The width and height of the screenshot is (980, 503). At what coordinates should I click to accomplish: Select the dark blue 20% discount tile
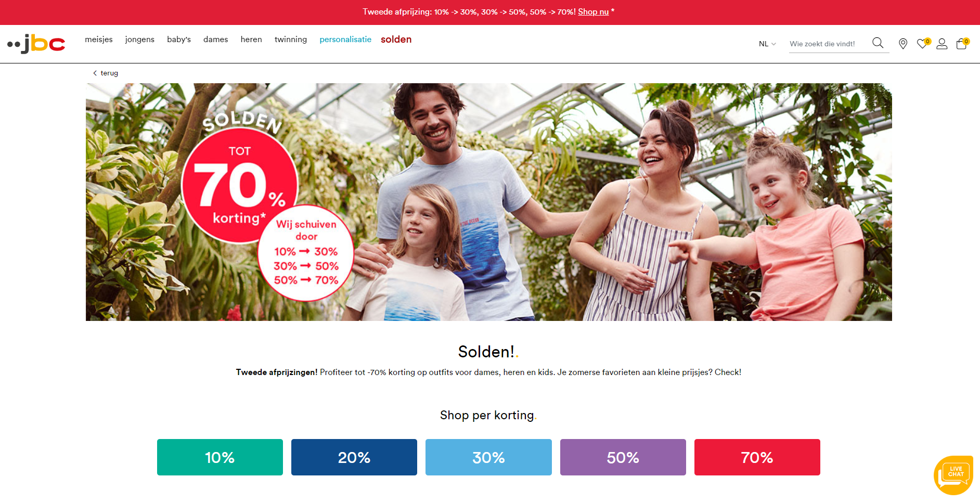pyautogui.click(x=354, y=457)
